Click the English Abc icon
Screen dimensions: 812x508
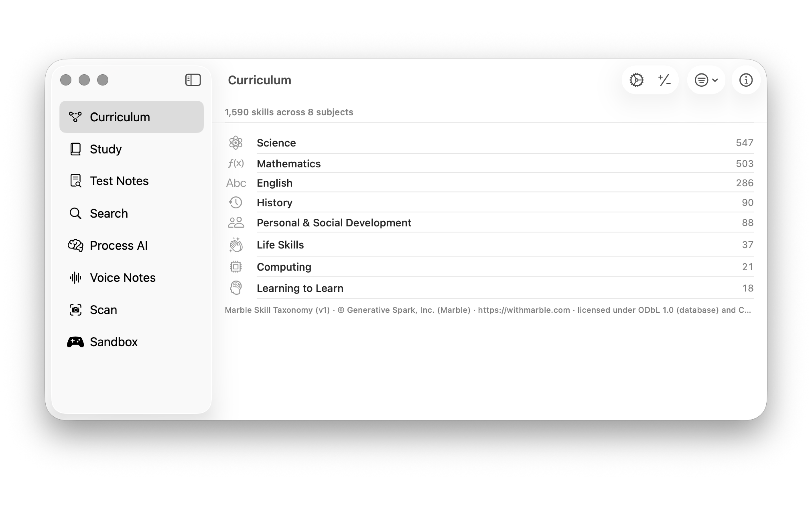[x=236, y=183]
